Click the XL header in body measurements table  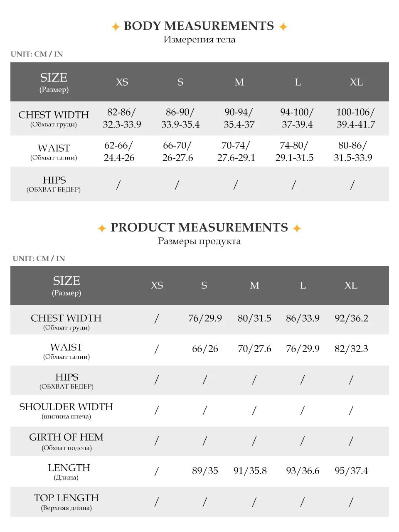click(356, 82)
